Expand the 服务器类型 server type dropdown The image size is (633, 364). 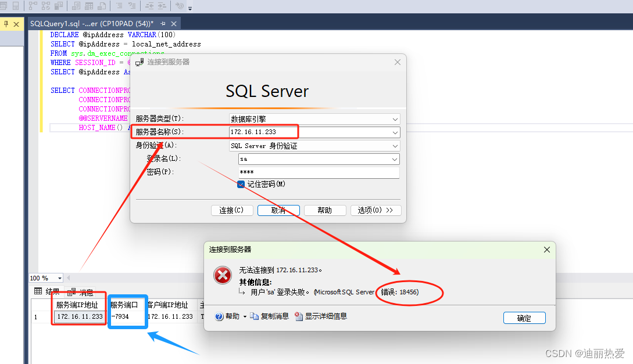pyautogui.click(x=395, y=118)
